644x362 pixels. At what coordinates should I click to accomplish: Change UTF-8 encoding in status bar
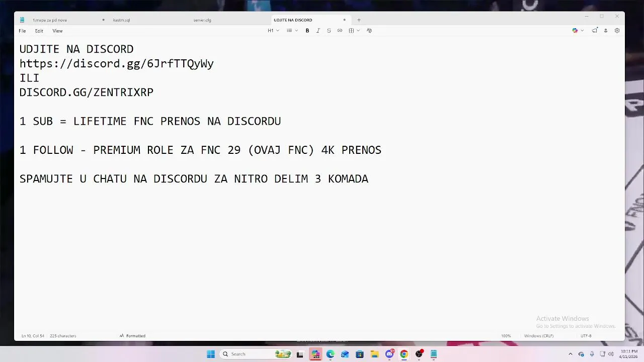586,336
